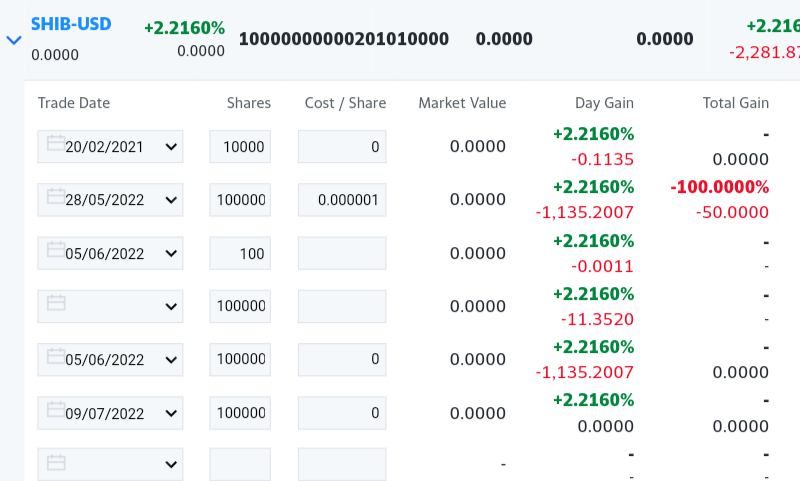Screen dimensions: 800x481
Task: Edit Shares field in 05/06/2022 row showing 100000
Action: point(240,359)
